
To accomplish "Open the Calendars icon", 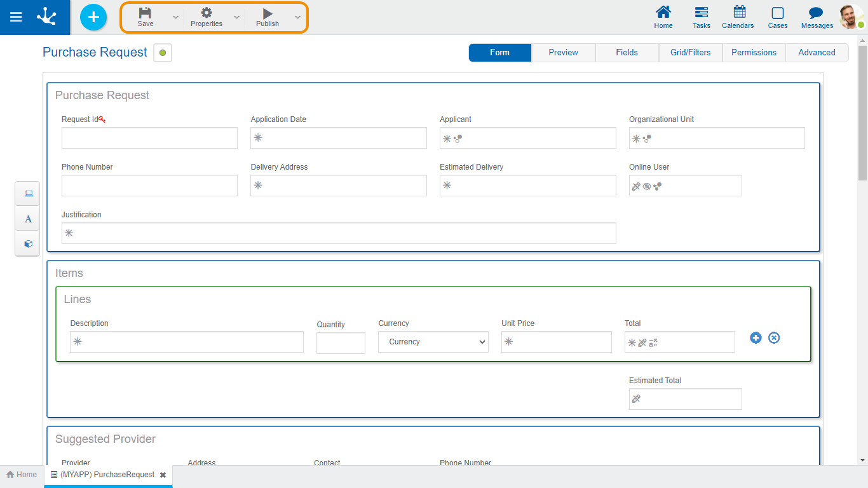I will [738, 17].
